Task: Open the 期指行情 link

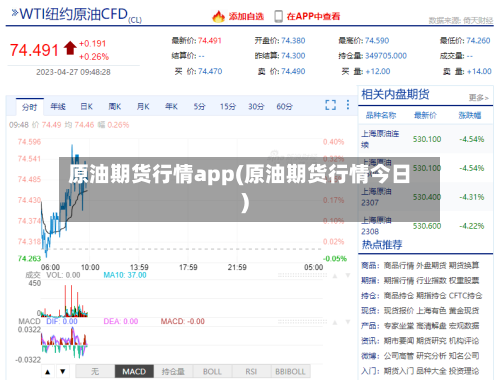Action: click(398, 281)
